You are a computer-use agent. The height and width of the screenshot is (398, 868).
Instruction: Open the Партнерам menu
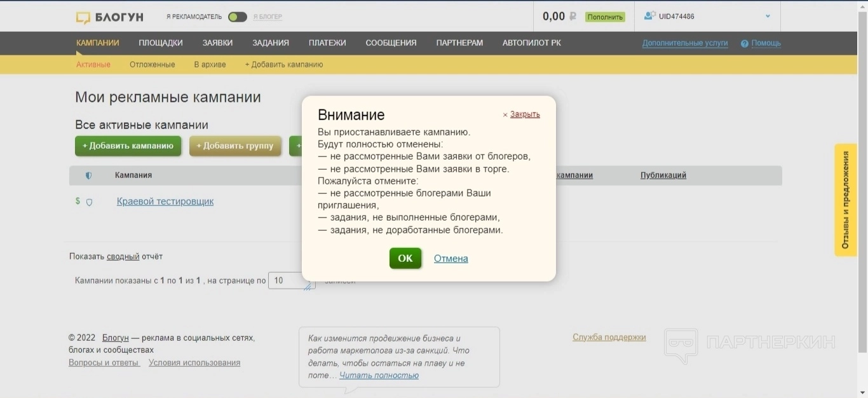(459, 43)
